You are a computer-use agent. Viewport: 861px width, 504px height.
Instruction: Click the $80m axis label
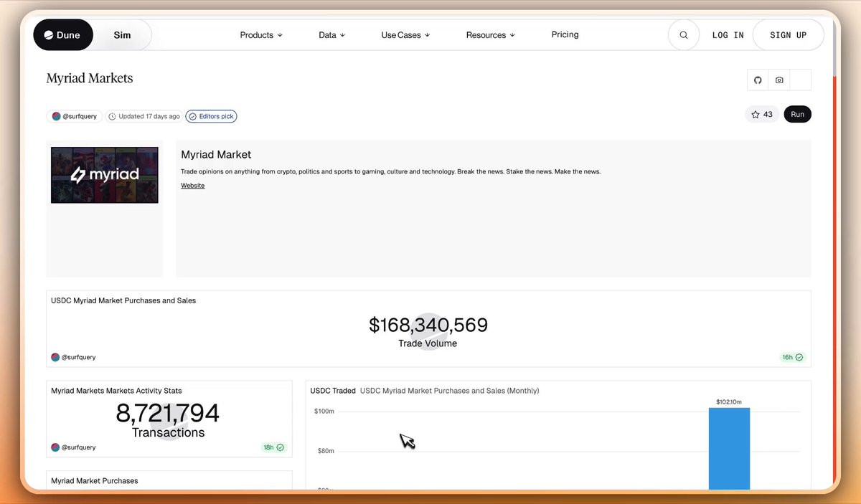click(x=326, y=452)
